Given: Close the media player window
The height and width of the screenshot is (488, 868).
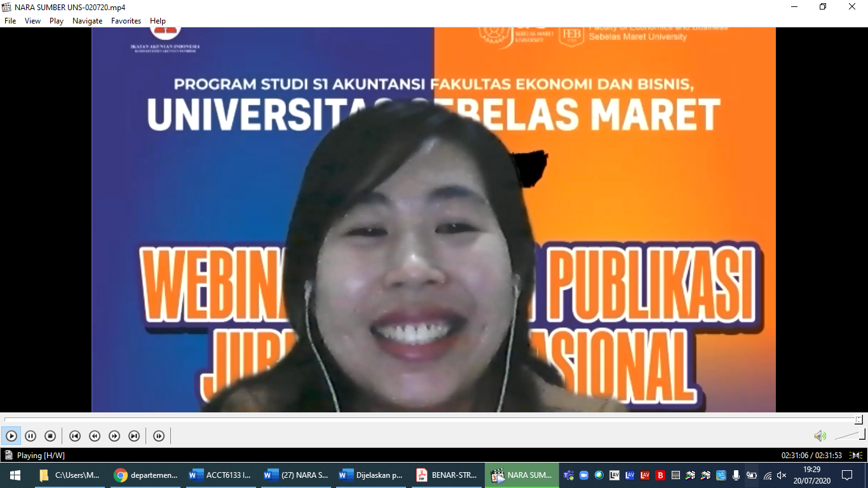Looking at the screenshot, I should pos(853,7).
